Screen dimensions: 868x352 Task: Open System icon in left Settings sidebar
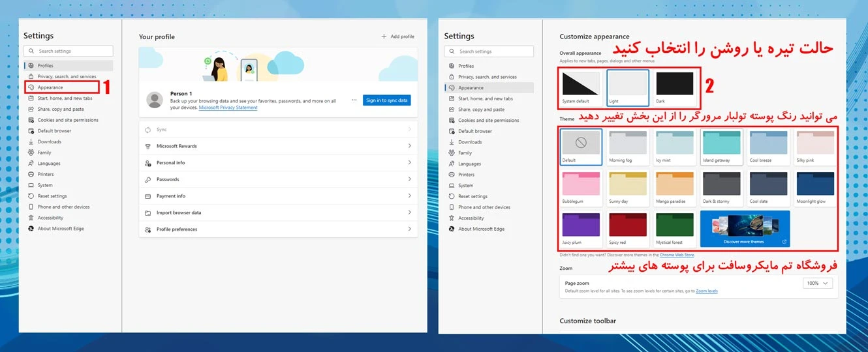(x=31, y=185)
